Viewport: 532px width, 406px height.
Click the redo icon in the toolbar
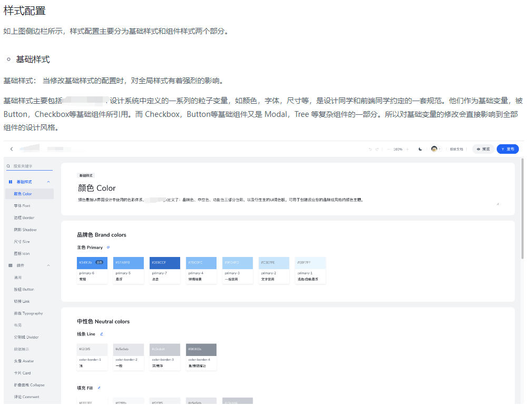[377, 149]
